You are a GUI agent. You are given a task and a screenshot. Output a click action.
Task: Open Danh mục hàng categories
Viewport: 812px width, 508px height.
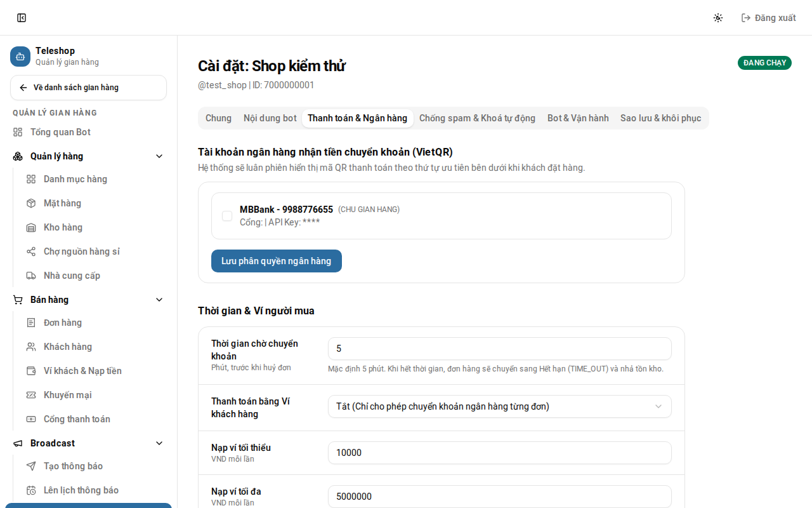click(x=95, y=179)
